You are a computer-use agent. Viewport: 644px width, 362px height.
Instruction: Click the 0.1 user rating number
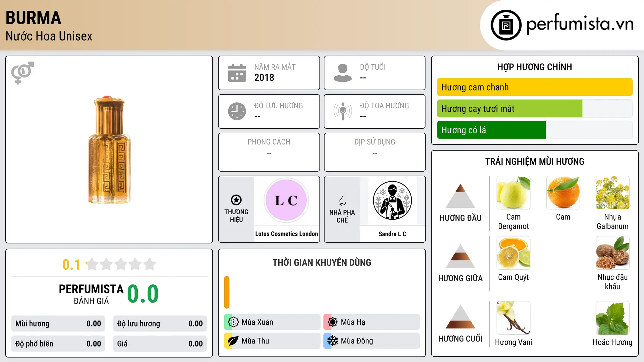click(71, 265)
